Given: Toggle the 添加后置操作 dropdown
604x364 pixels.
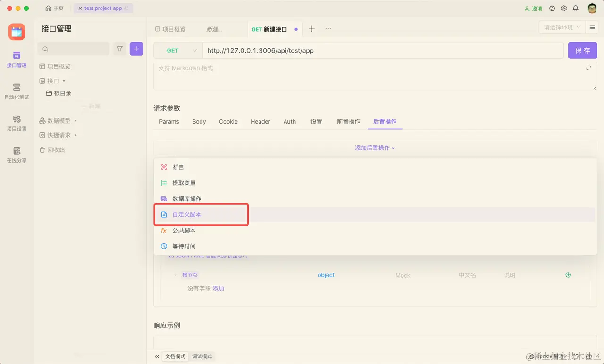Looking at the screenshot, I should (375, 148).
